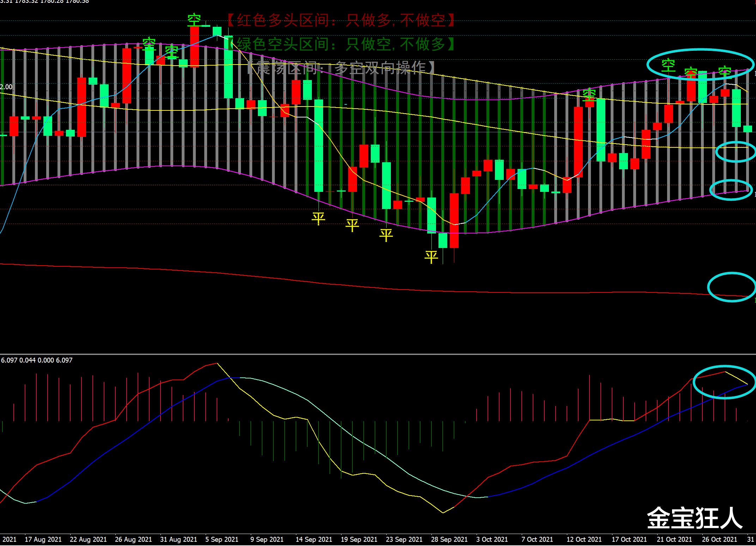756x546 pixels.
Task: Click the green 空 marker above the 12 Oct candle
Action: pyautogui.click(x=589, y=94)
